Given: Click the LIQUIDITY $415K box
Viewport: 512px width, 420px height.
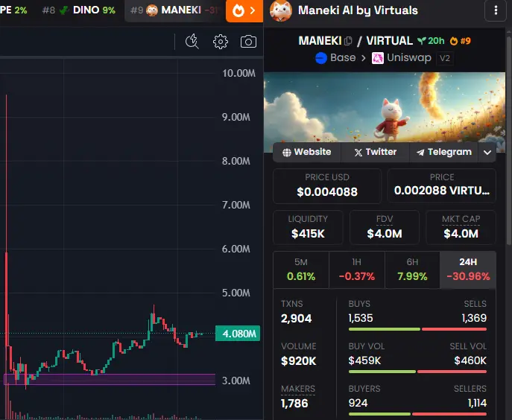Looking at the screenshot, I should coord(308,227).
